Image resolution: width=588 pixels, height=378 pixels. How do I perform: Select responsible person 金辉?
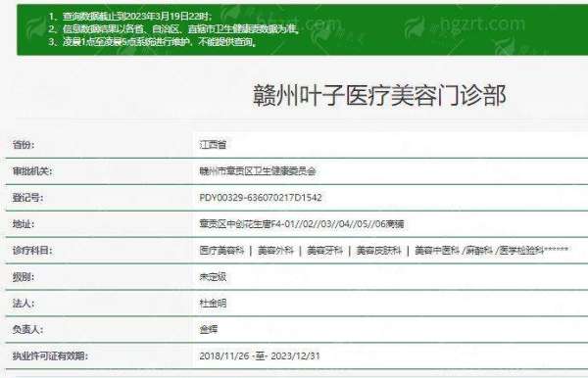click(x=208, y=330)
